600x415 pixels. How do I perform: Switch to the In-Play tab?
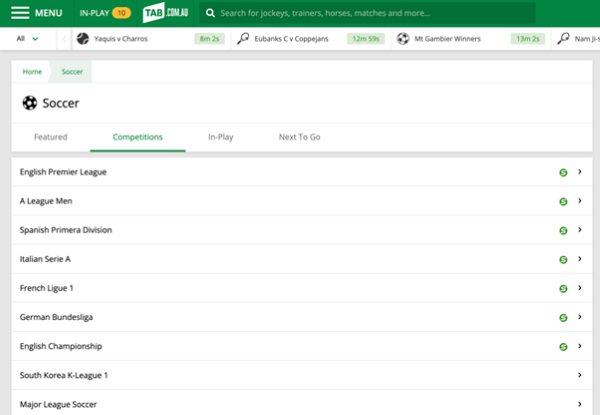221,137
